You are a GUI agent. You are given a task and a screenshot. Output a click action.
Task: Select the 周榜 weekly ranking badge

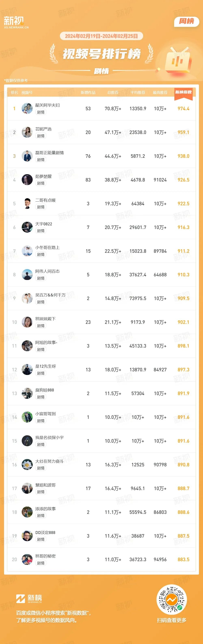[x=187, y=22]
